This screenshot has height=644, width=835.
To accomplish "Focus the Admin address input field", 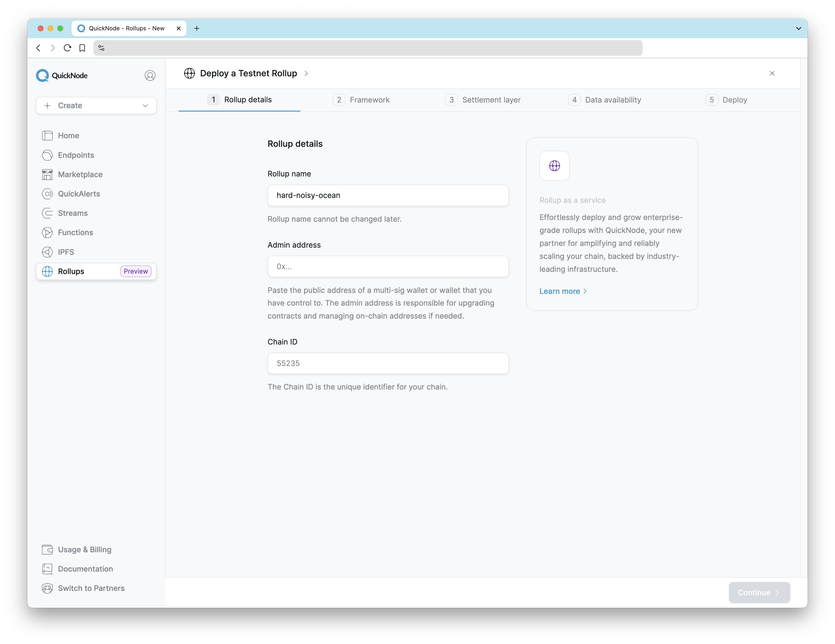I will (x=388, y=267).
